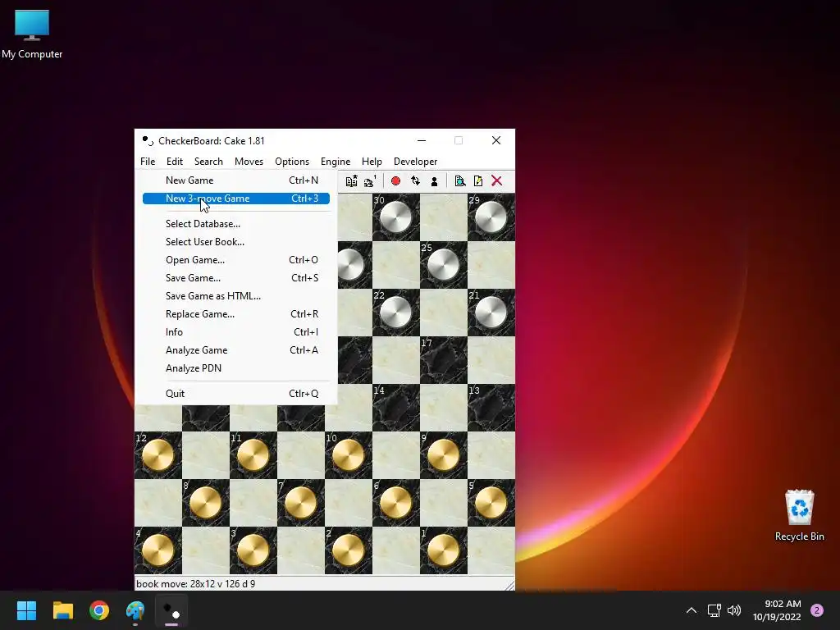840x630 pixels.
Task: Show hidden system tray icons
Action: (x=692, y=610)
